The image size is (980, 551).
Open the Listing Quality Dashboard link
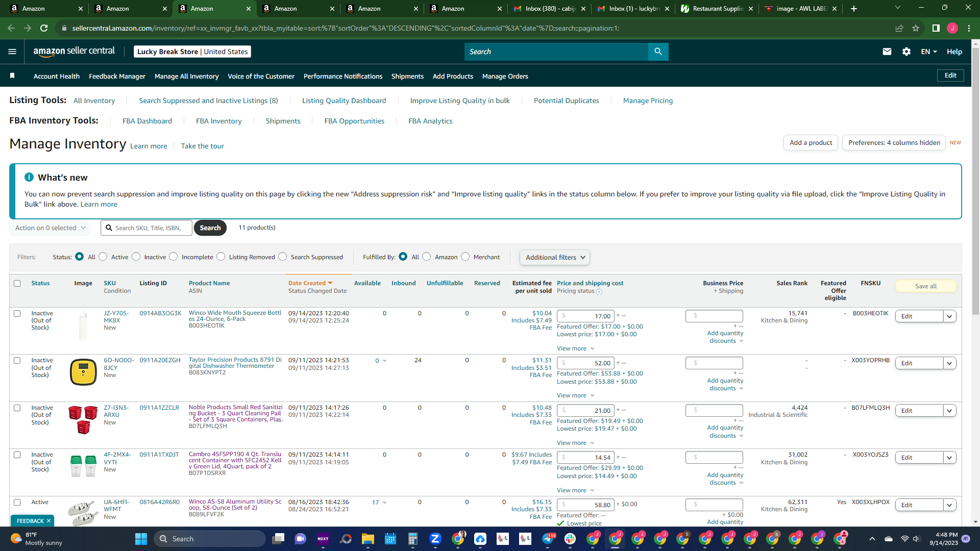coord(344,101)
